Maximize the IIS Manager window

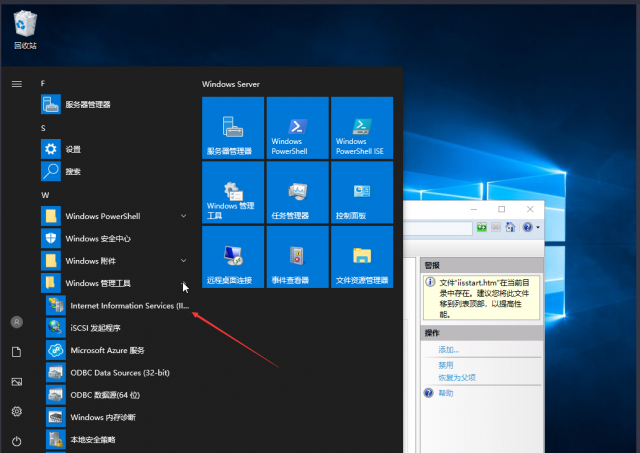502,209
